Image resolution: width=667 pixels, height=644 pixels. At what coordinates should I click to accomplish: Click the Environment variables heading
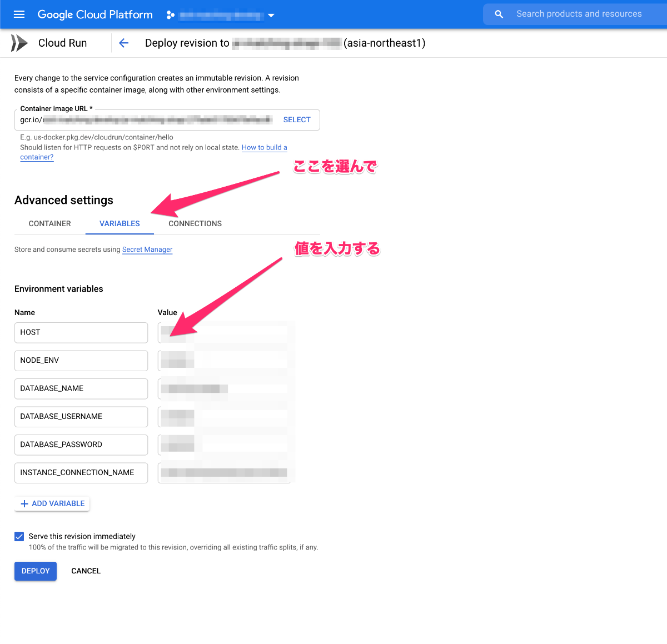(x=59, y=289)
